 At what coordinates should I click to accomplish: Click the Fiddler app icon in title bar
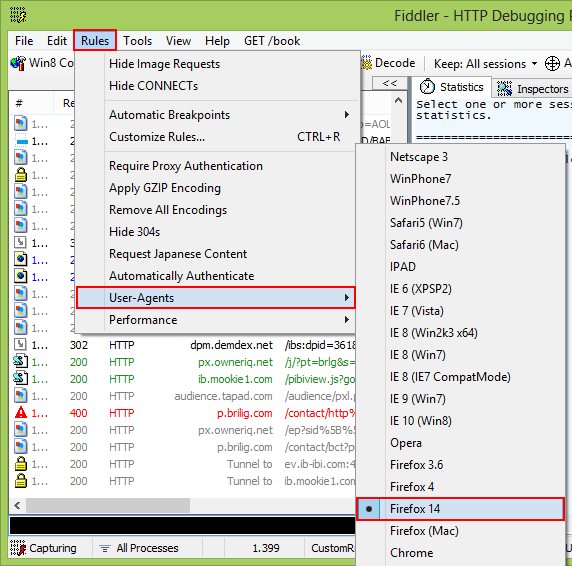18,15
